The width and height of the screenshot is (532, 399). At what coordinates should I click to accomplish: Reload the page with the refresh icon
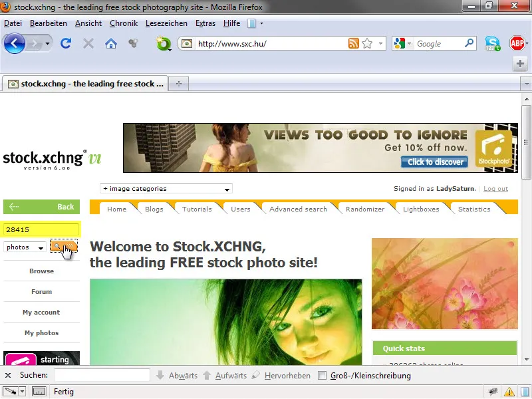pos(66,43)
